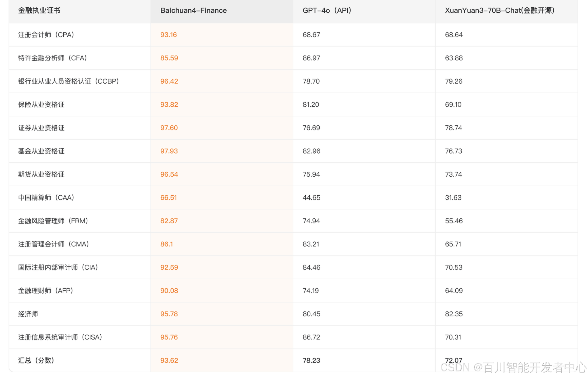The image size is (588, 377).
Task: Select the 保险从业资格证 row label
Action: pyautogui.click(x=41, y=104)
